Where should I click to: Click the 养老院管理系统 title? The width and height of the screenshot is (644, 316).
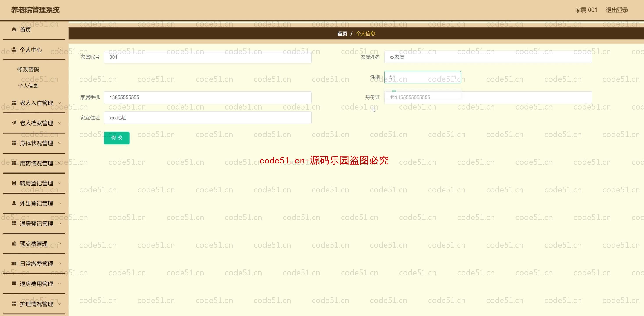coord(35,10)
